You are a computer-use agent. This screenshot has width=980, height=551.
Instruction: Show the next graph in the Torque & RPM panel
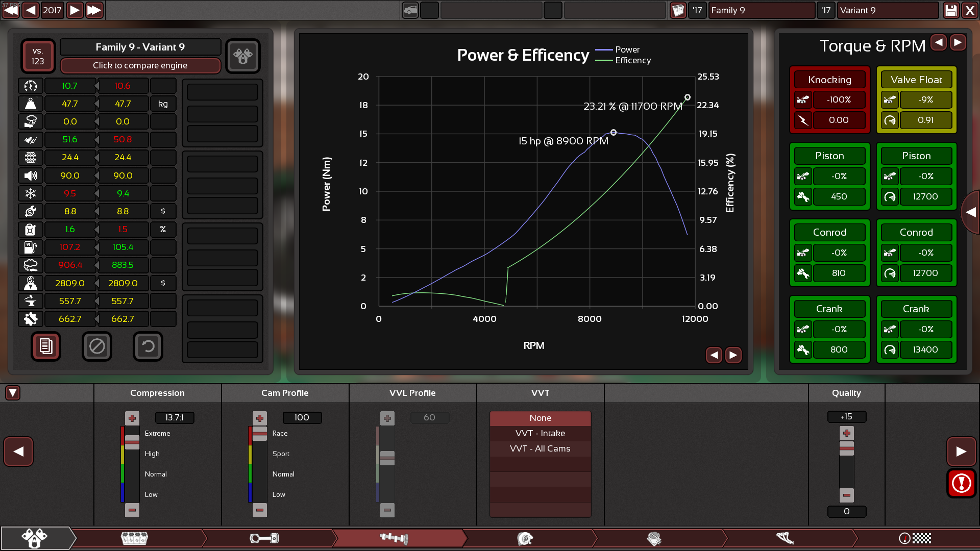[x=958, y=42]
